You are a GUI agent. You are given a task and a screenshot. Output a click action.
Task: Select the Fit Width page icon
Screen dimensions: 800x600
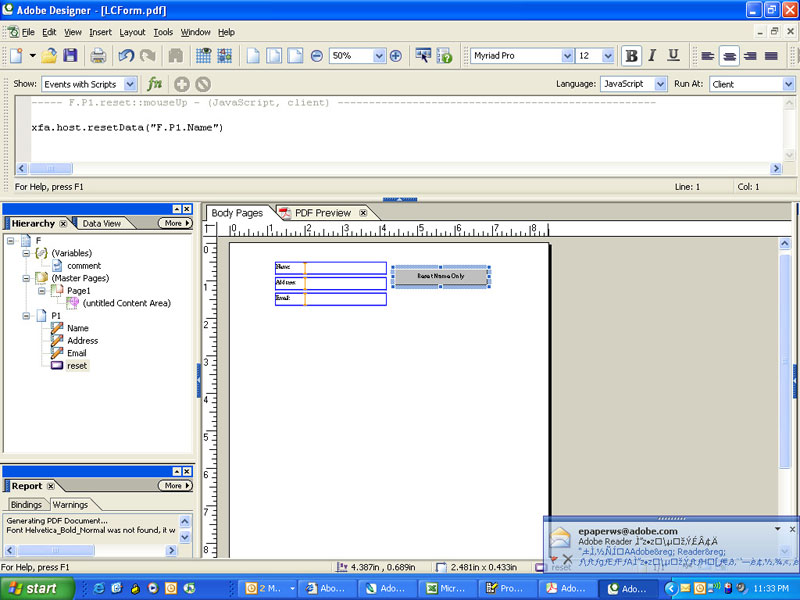point(295,56)
